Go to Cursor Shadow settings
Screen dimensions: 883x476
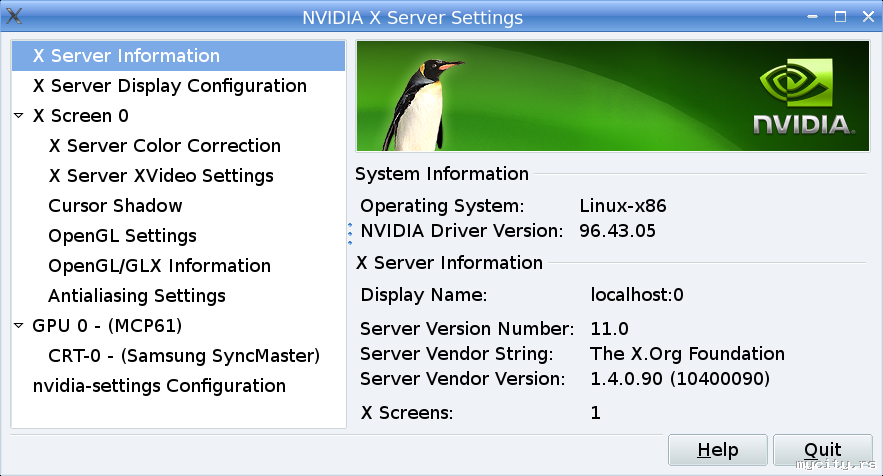pos(115,206)
